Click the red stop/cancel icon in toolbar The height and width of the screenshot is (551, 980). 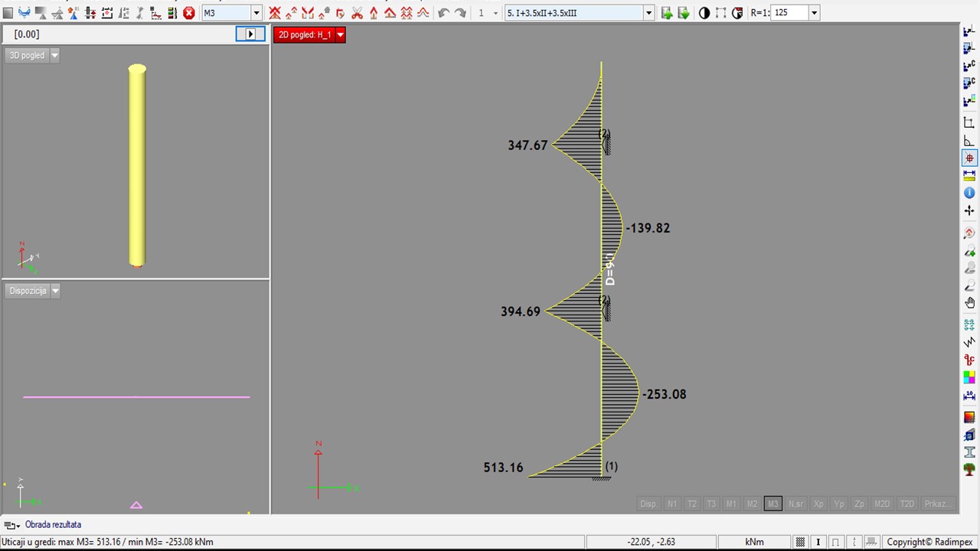(x=189, y=13)
